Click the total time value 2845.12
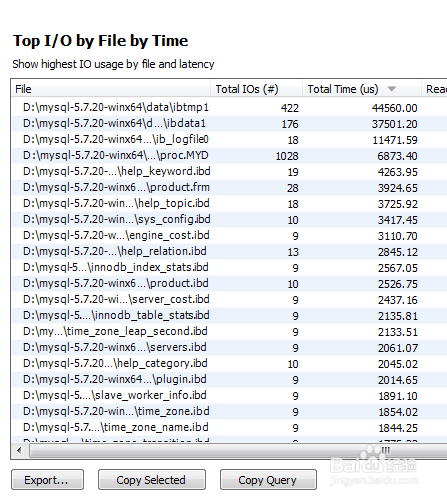Viewport: 447px width, 498px height. [398, 252]
